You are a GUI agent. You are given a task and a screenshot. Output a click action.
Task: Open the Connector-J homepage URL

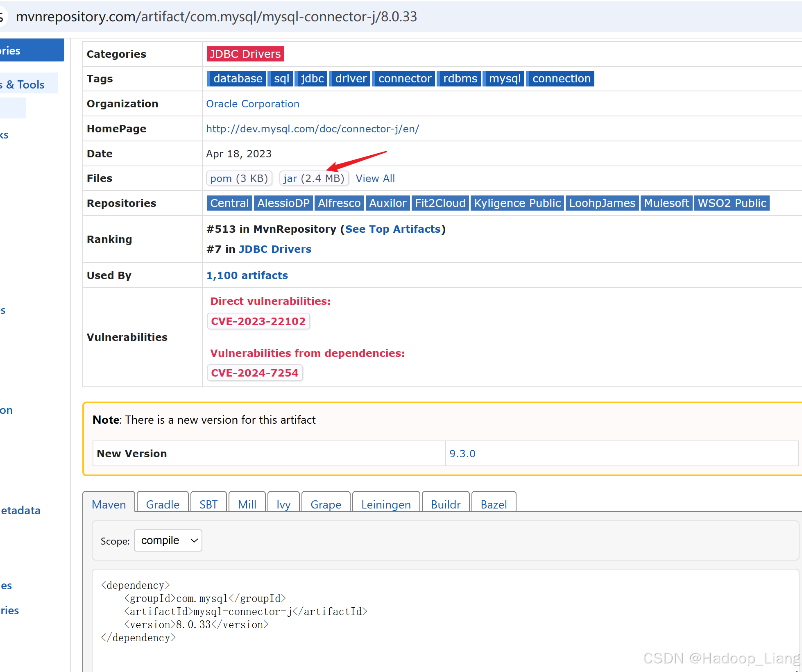pos(313,129)
